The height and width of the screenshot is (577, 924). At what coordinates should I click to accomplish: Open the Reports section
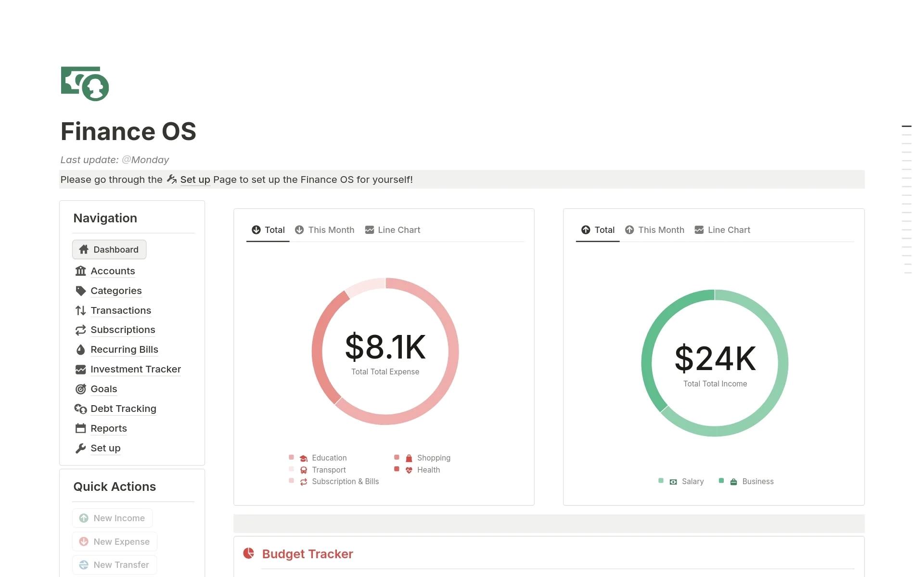[108, 428]
